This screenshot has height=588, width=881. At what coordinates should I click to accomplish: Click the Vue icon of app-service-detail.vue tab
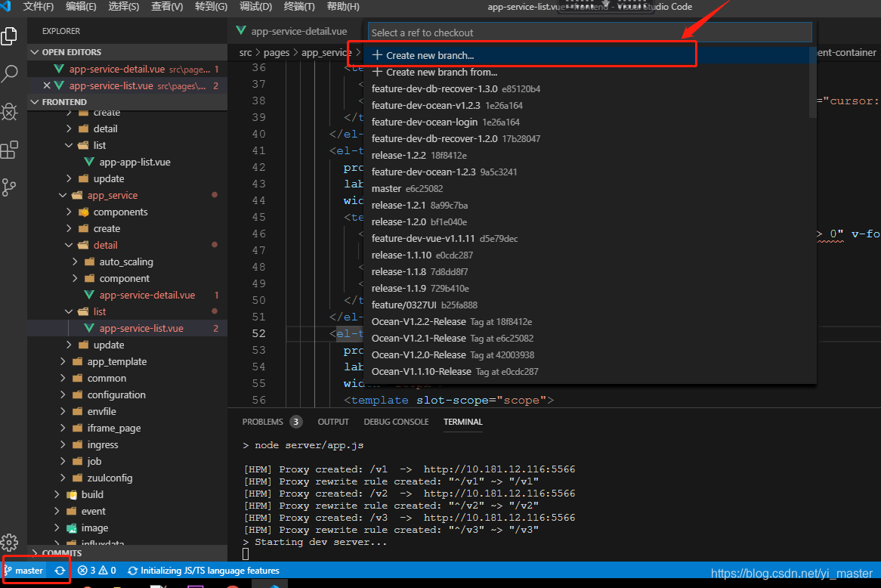pos(241,31)
